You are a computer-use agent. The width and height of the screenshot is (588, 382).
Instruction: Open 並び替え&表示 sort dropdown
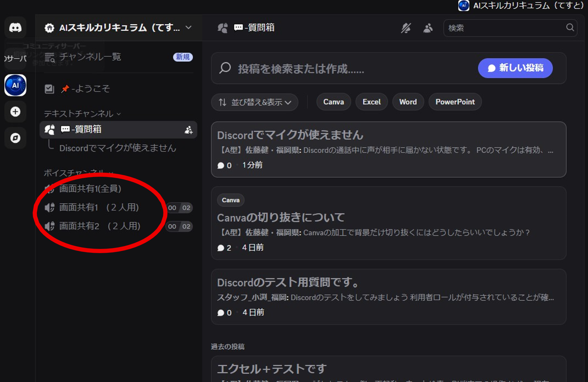click(x=255, y=102)
